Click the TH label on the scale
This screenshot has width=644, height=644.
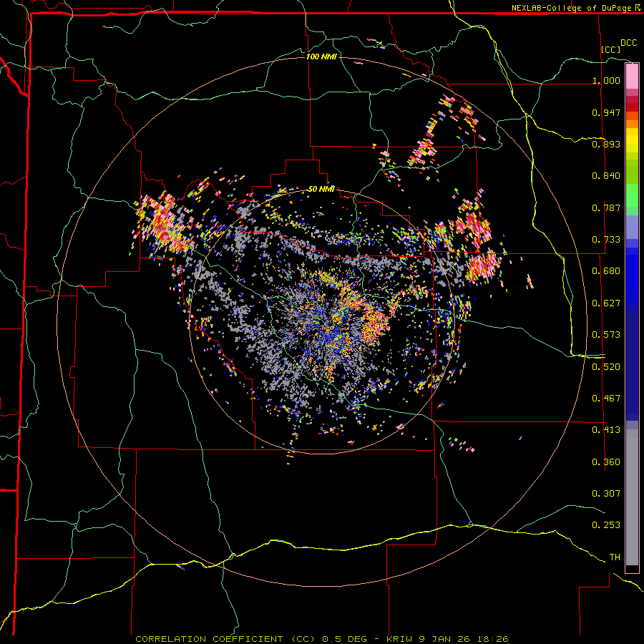[x=615, y=557]
